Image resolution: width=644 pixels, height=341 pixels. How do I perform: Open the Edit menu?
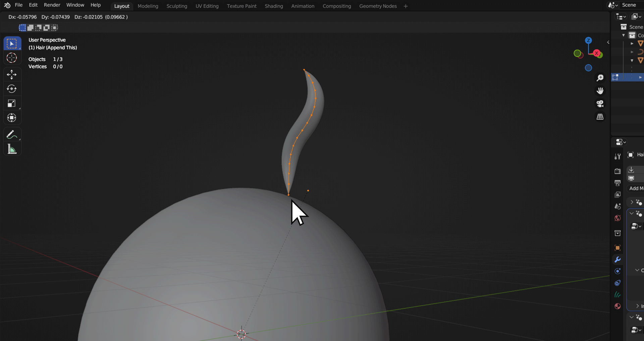(x=33, y=5)
